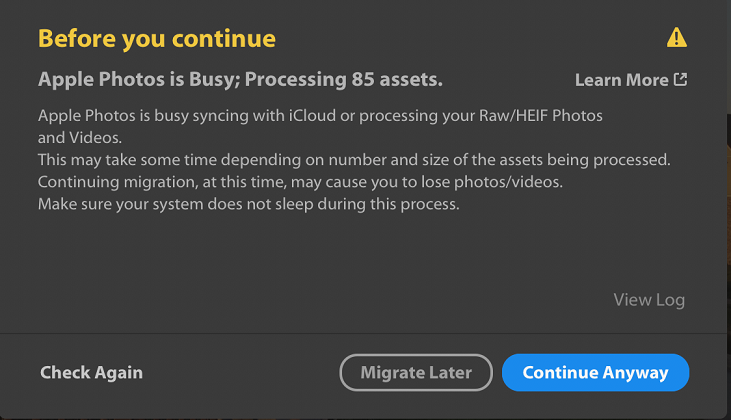This screenshot has height=420, width=731.
Task: Choose Migrate Later
Action: (416, 372)
